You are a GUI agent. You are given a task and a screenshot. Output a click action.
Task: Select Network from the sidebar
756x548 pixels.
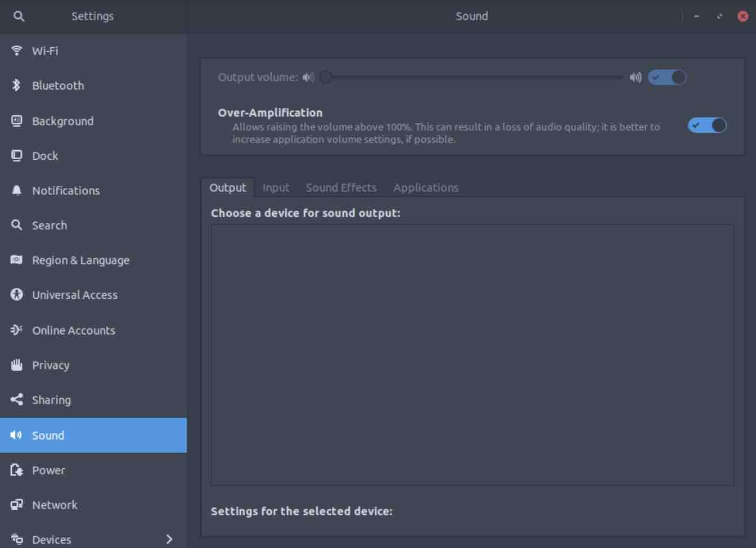point(55,505)
